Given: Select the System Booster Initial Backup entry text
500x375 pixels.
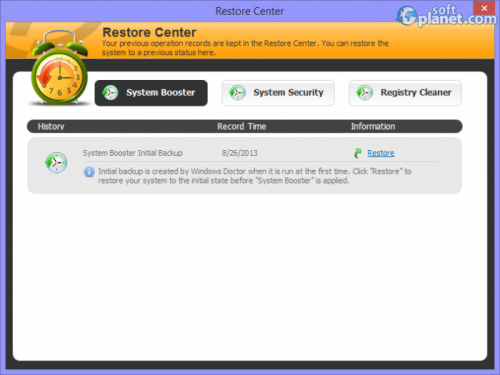Looking at the screenshot, I should [133, 153].
